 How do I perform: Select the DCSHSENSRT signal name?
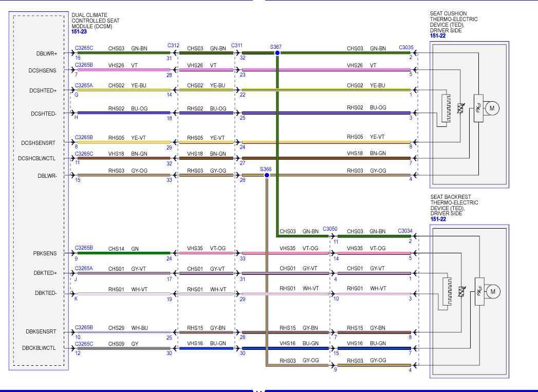tap(38, 143)
